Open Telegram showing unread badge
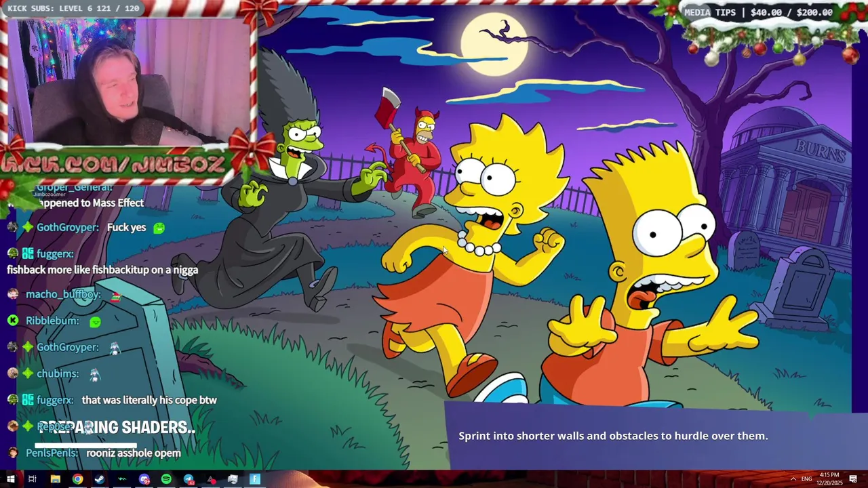Image resolution: width=868 pixels, height=488 pixels. (189, 479)
